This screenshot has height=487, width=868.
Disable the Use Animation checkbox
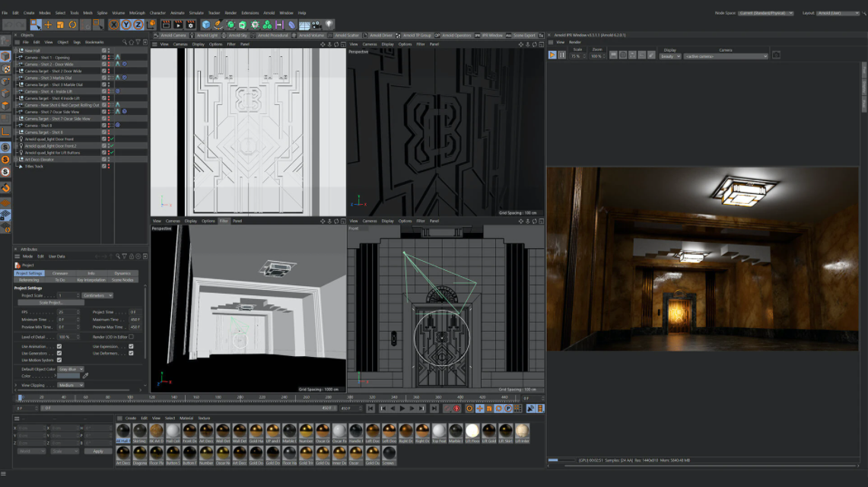click(59, 346)
